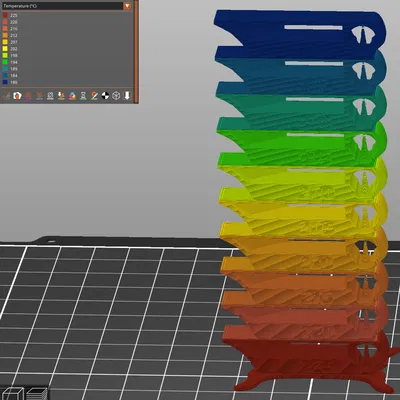Select the 216 temperature legend value
Image resolution: width=400 pixels, height=400 pixels.
[x=14, y=29]
